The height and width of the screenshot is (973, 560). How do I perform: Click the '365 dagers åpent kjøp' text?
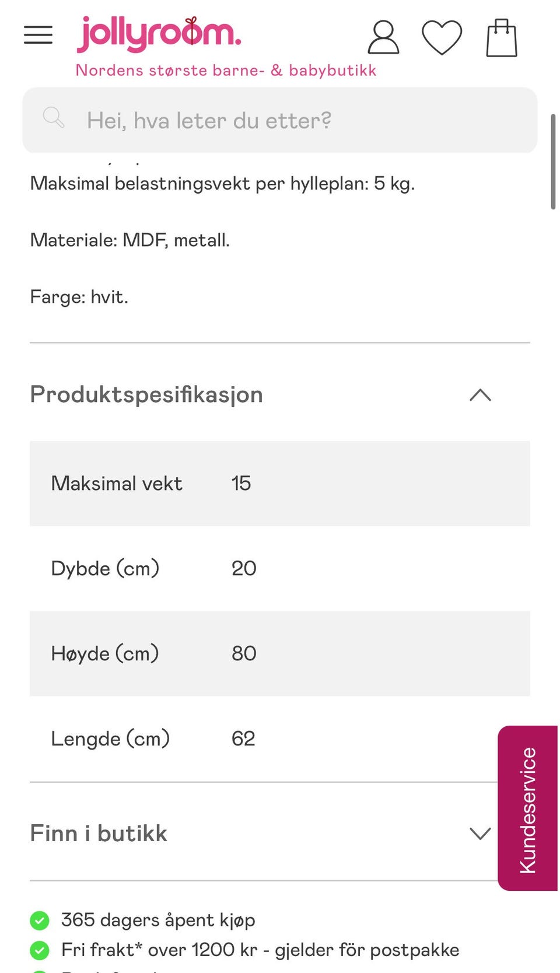click(x=158, y=921)
